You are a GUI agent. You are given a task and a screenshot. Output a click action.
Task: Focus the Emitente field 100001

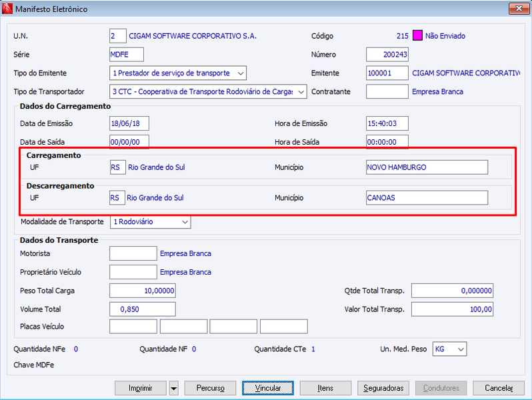pyautogui.click(x=387, y=73)
